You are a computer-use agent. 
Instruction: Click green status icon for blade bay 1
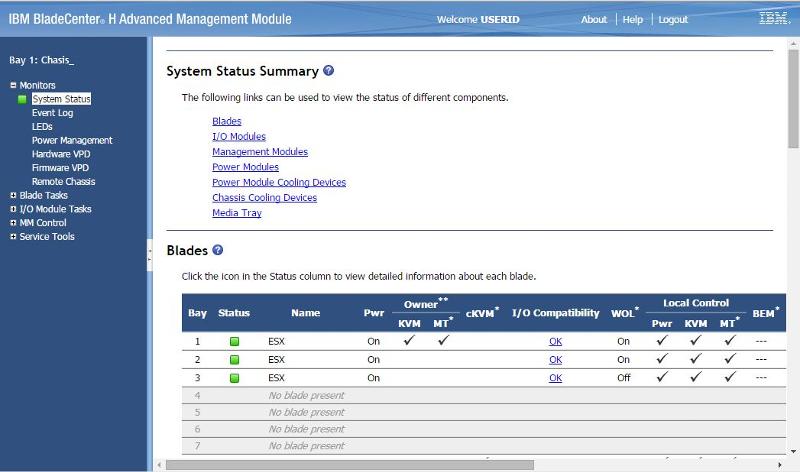click(x=234, y=341)
